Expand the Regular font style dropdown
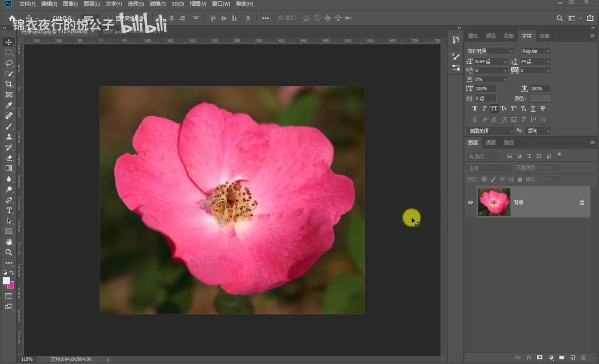 tap(548, 51)
